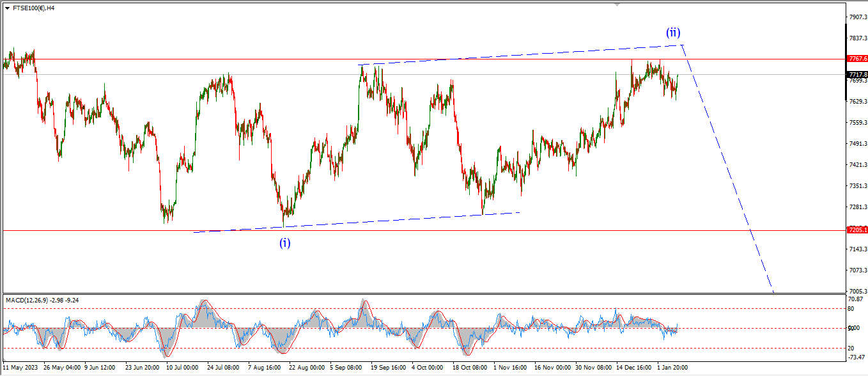Image resolution: width=868 pixels, height=376 pixels.
Task: Select the gray chart shift triangle marker
Action: [x=617, y=4]
